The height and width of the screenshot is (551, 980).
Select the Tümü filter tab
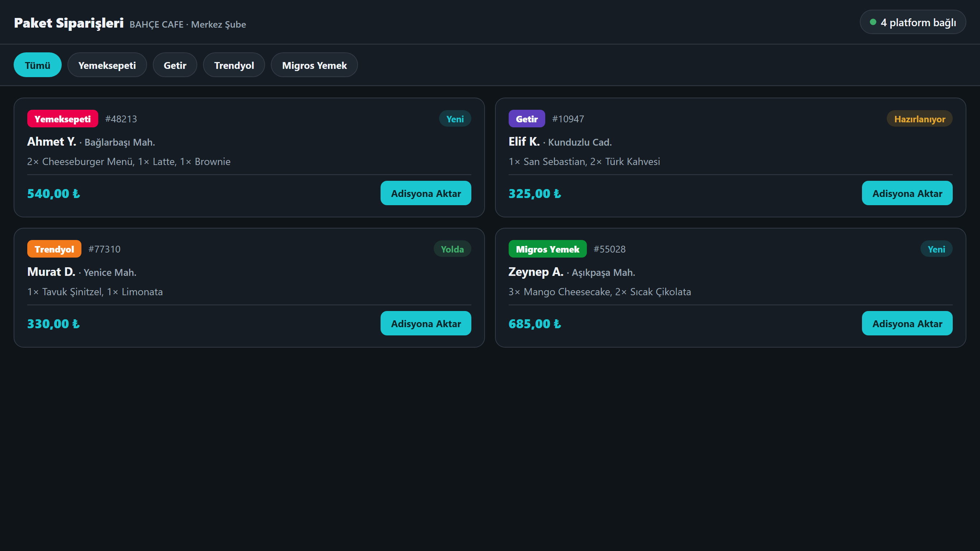click(37, 65)
